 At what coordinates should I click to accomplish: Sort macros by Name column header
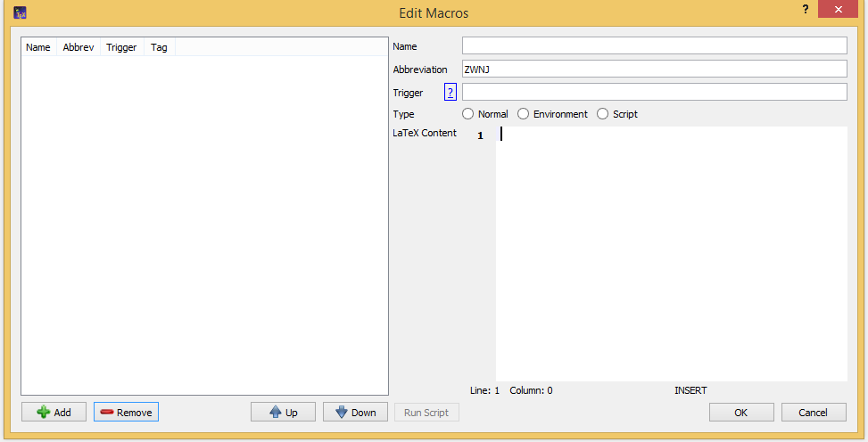click(x=38, y=47)
